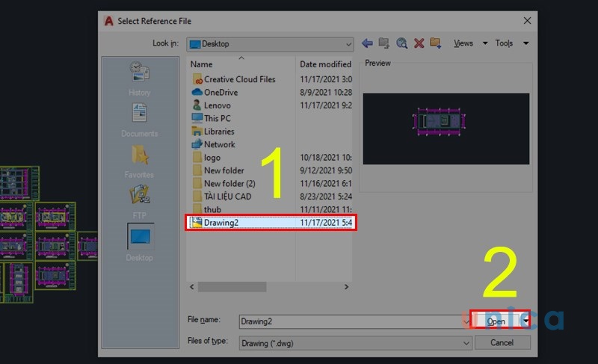Click the Creative Cloud Files folder icon
Screen dimensions: 598x364
[x=197, y=79]
